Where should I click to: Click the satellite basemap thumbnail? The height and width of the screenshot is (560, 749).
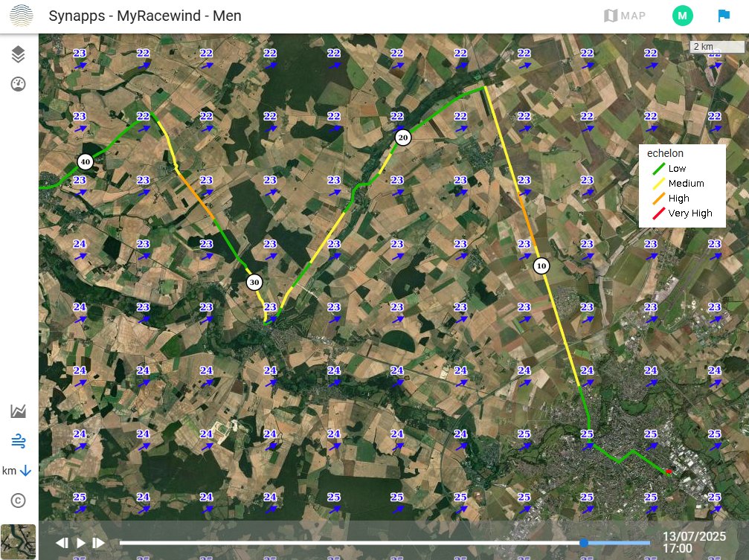click(18, 541)
